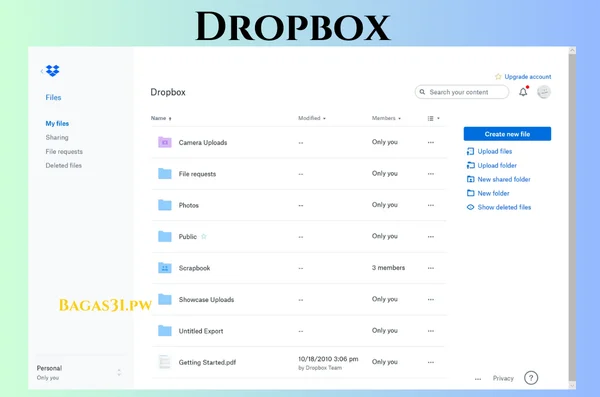Viewport: 600px width, 397px height.
Task: Star the Public folder
Action: click(204, 236)
